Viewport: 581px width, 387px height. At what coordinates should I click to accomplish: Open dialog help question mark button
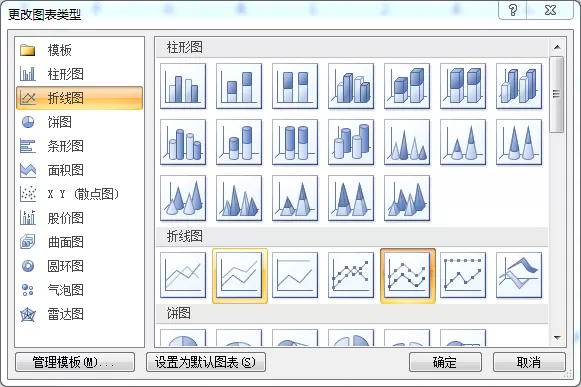click(513, 10)
